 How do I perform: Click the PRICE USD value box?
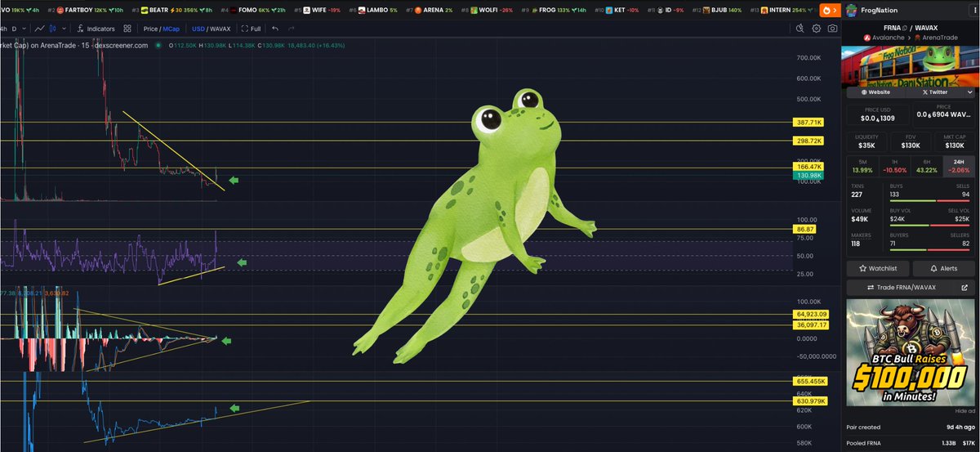click(878, 114)
